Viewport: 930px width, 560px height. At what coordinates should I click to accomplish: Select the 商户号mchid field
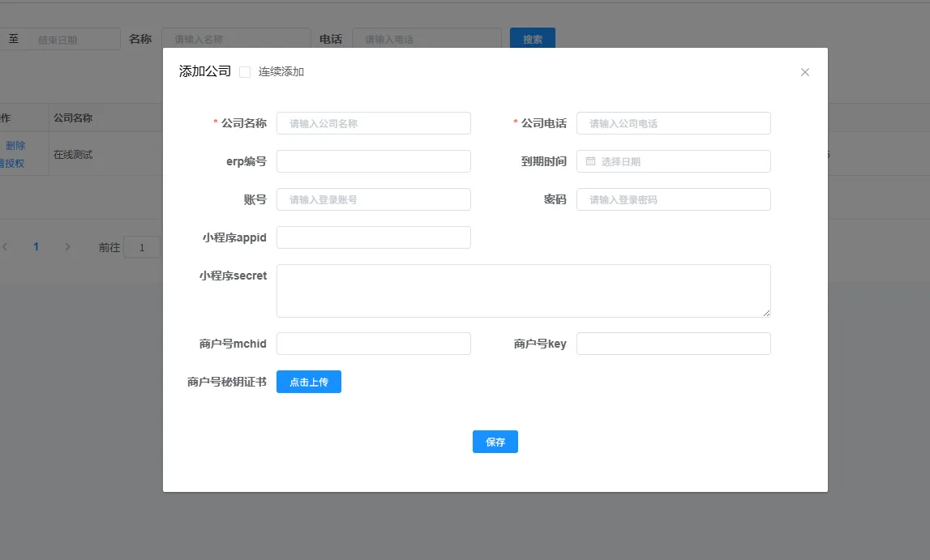[x=373, y=344]
